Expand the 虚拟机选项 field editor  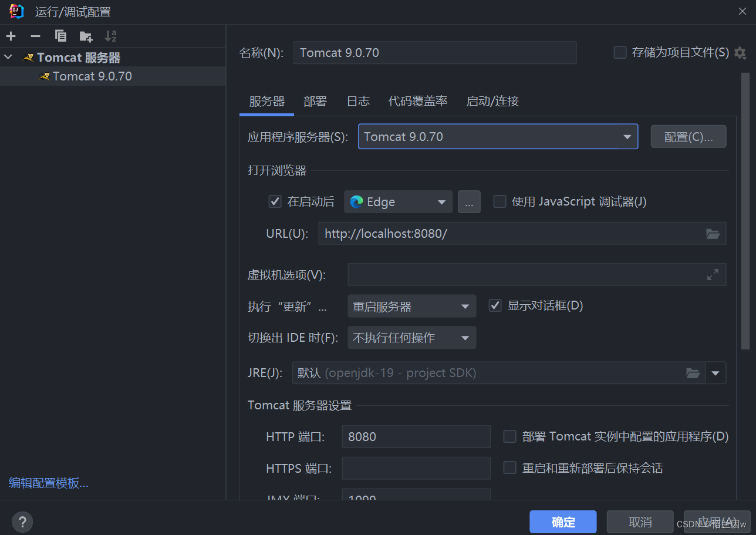pyautogui.click(x=713, y=274)
